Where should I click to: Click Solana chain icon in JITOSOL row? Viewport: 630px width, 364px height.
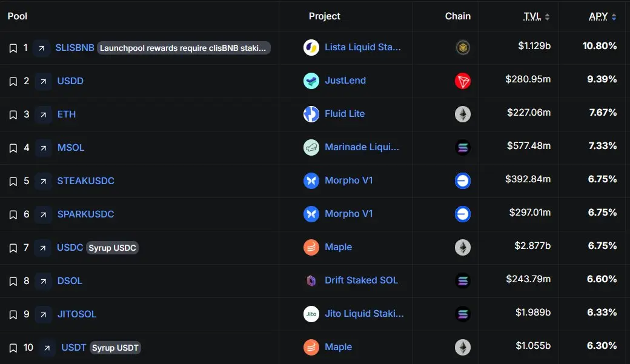[463, 314]
